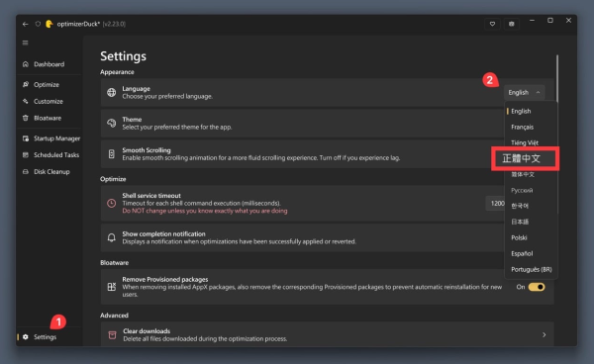This screenshot has width=594, height=364.
Task: Choose Français from language list
Action: pos(531,128)
